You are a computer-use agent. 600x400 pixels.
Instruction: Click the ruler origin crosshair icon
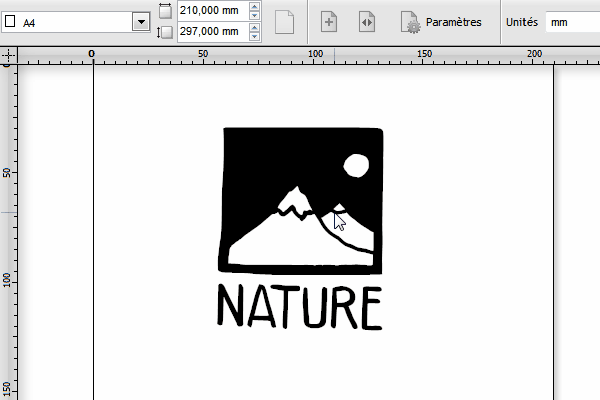pyautogui.click(x=8, y=56)
